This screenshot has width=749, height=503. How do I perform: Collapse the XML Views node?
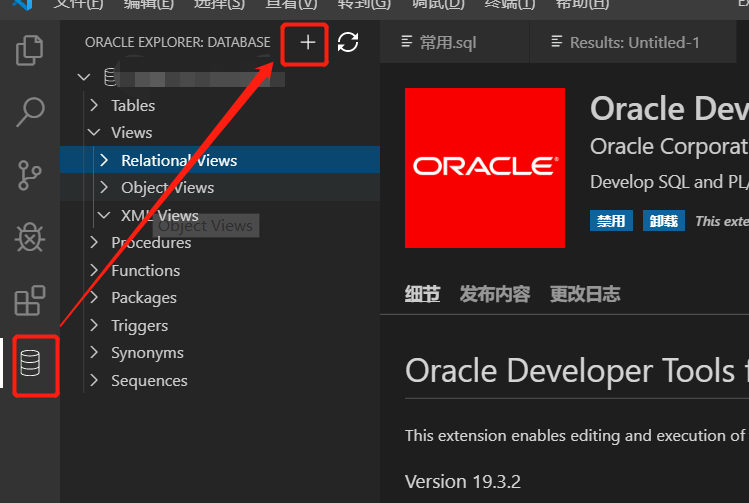point(104,215)
